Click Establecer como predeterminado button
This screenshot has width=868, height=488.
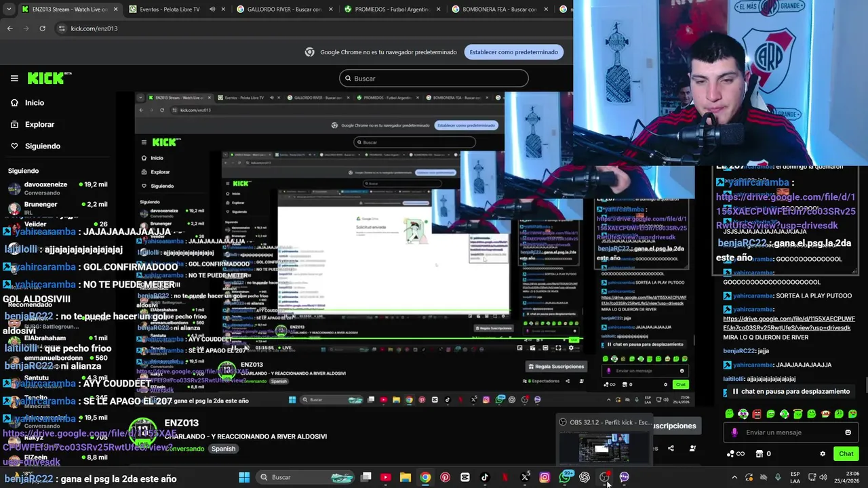click(514, 52)
